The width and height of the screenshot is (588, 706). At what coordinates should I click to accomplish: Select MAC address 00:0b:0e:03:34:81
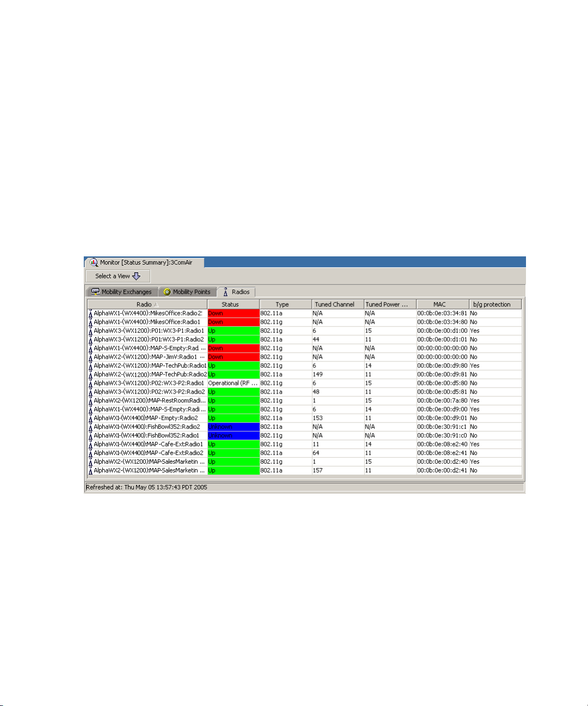(x=442, y=314)
